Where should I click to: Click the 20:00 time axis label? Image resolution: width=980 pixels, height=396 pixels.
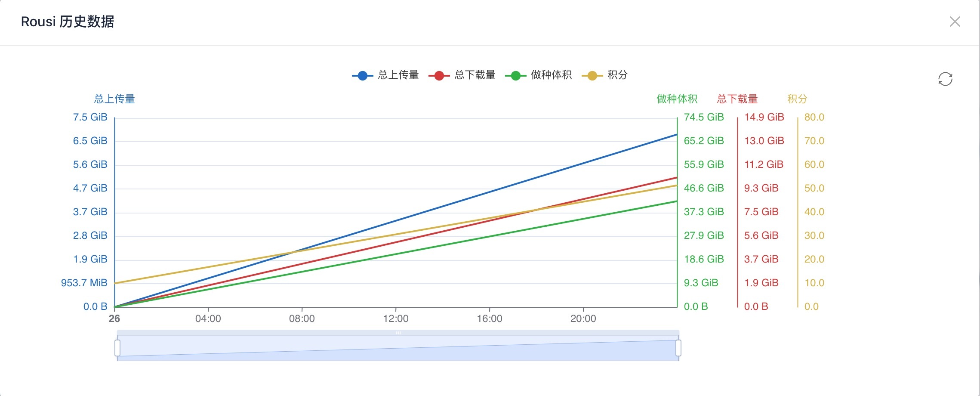583,319
